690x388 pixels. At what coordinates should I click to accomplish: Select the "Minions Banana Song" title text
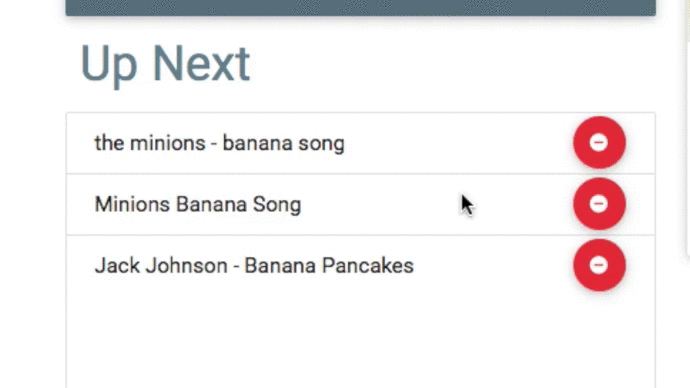click(198, 205)
